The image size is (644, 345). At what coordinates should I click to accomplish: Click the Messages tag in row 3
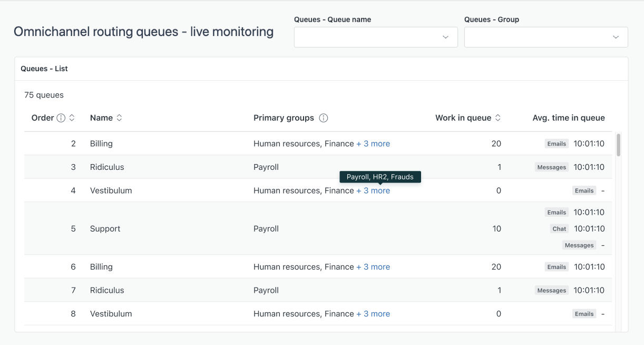coord(552,167)
